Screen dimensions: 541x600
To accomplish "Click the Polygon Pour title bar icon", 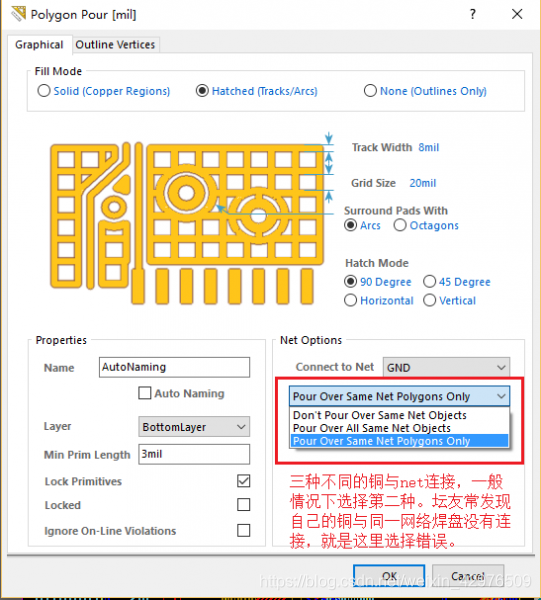I will (18, 14).
